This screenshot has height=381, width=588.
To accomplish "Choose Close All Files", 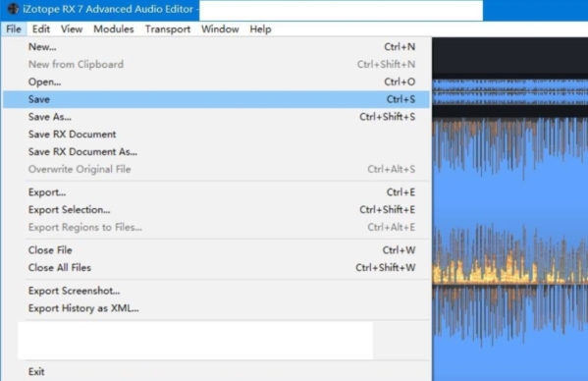I will [216, 267].
